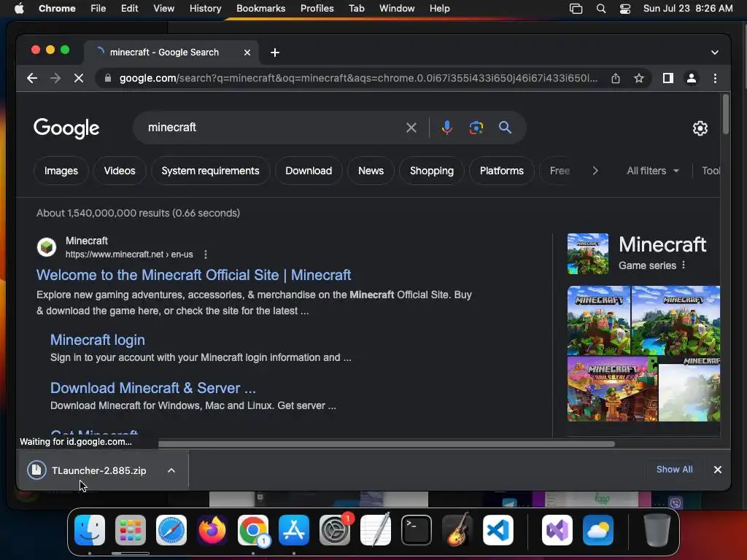Expand the tab search chevron
Viewport: 747px width, 560px height.
715,52
